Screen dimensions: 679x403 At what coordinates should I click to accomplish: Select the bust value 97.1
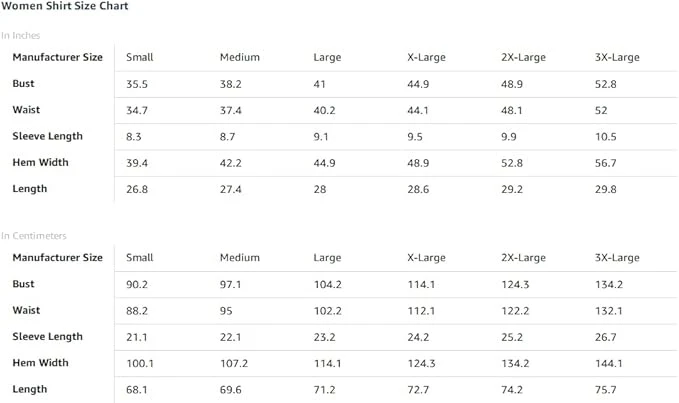click(x=231, y=284)
